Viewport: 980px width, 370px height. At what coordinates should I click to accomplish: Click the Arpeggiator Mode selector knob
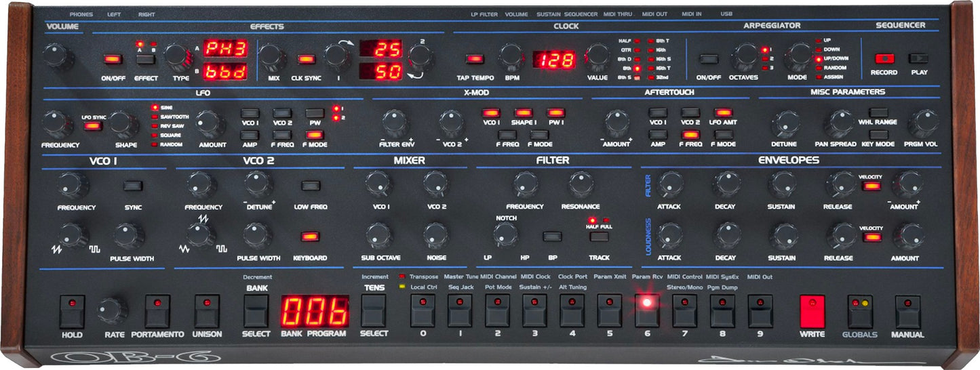tap(798, 58)
